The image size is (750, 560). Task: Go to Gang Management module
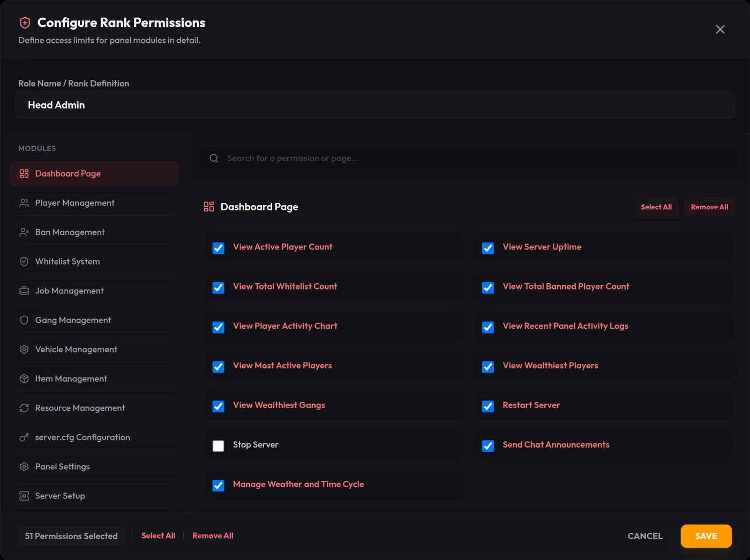pyautogui.click(x=94, y=320)
